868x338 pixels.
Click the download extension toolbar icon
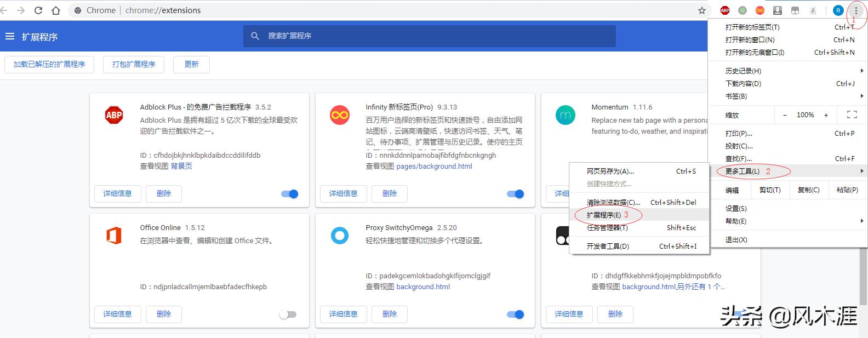pos(778,10)
